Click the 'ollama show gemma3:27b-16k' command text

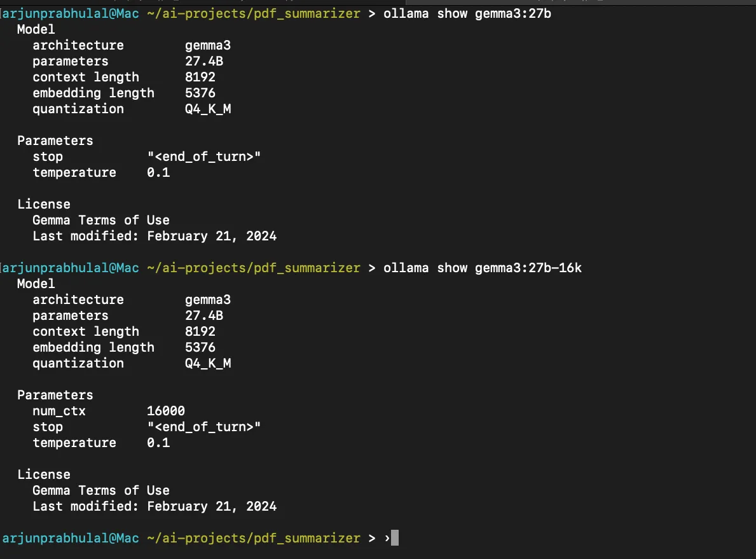click(483, 268)
